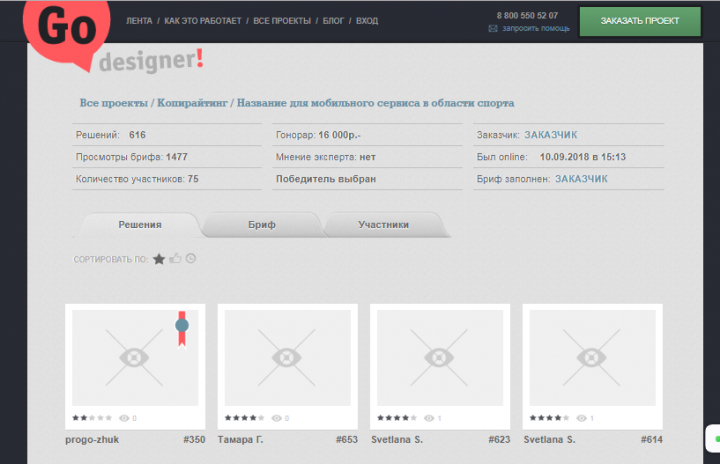Sort solutions by star rating
720x464 pixels.
pos(159,259)
